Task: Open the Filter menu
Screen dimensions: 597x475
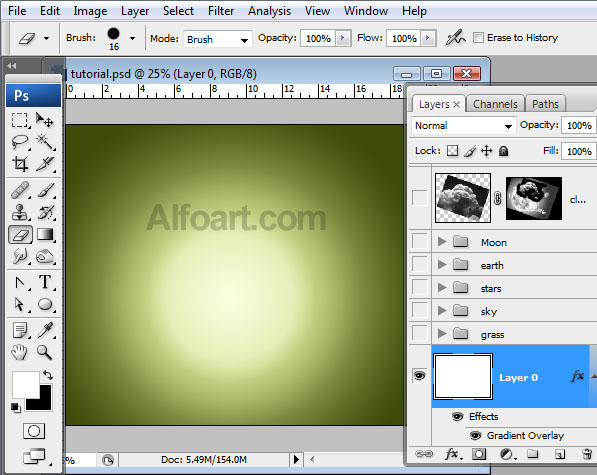Action: 221,11
